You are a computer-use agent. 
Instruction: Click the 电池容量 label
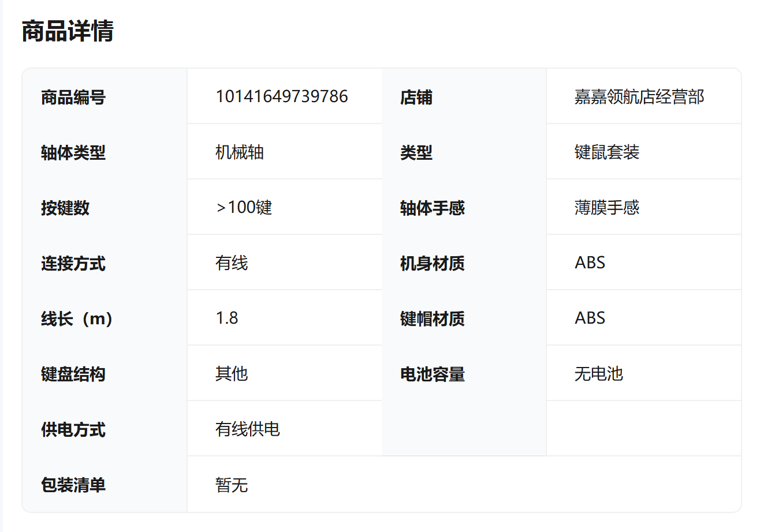pos(433,374)
